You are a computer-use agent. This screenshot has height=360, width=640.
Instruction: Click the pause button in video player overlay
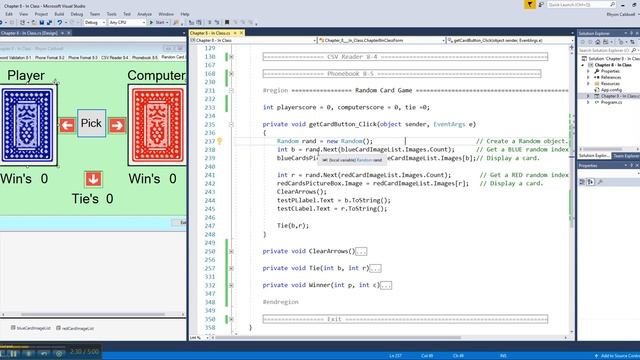[x=13, y=353]
